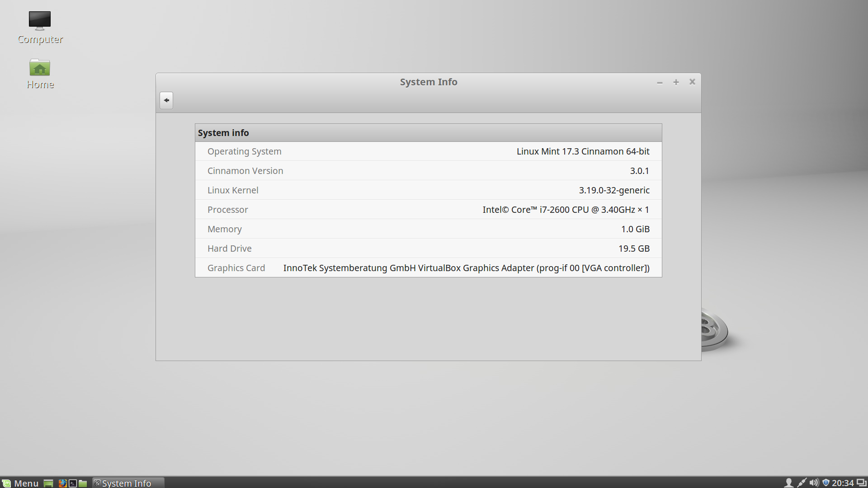
Task: Open the volume control in the tray
Action: [x=814, y=483]
